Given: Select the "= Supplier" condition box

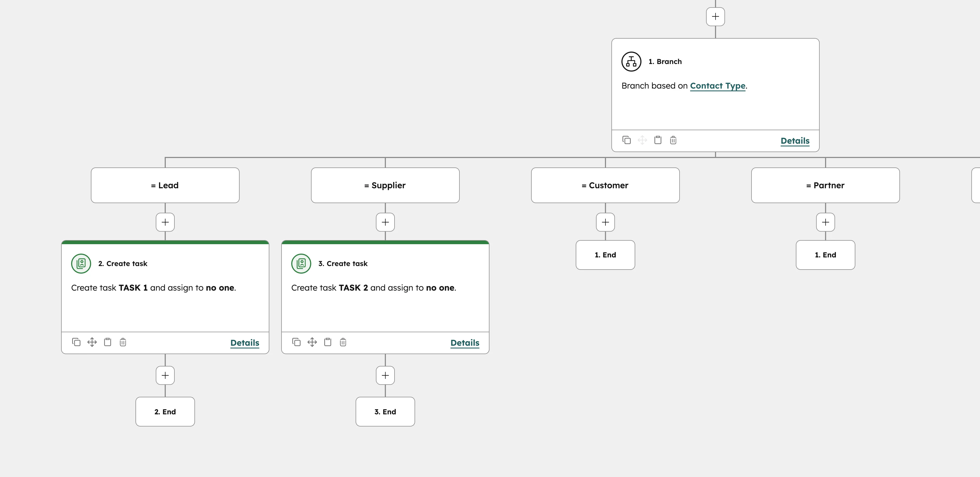Looking at the screenshot, I should pyautogui.click(x=385, y=185).
